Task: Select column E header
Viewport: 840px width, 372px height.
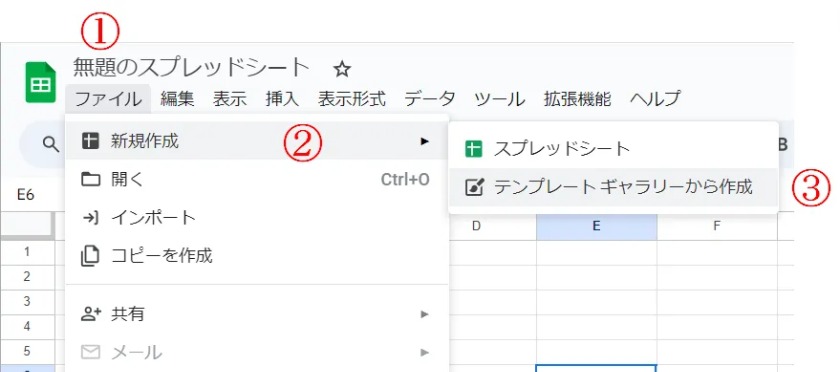Action: click(x=596, y=226)
